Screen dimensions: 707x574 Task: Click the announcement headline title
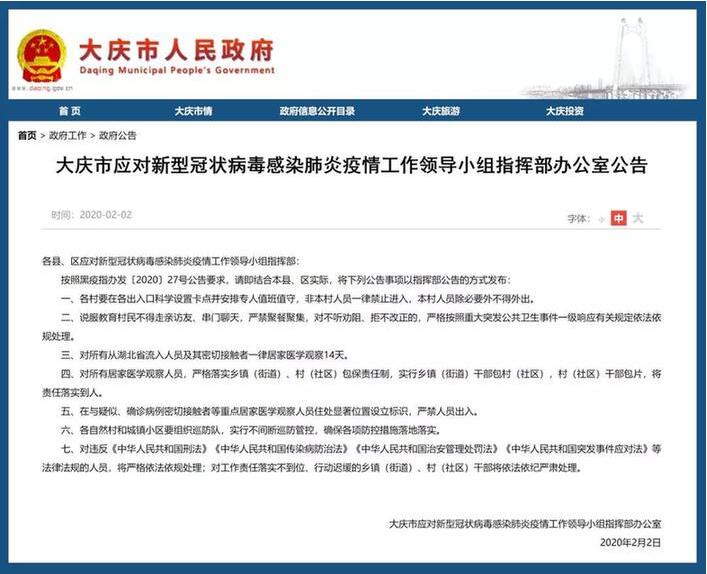[352, 166]
